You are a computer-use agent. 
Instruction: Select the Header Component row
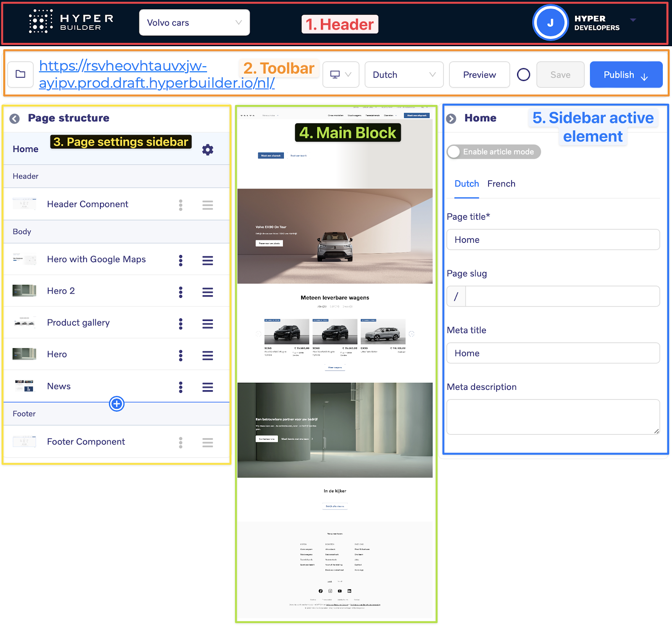point(116,204)
